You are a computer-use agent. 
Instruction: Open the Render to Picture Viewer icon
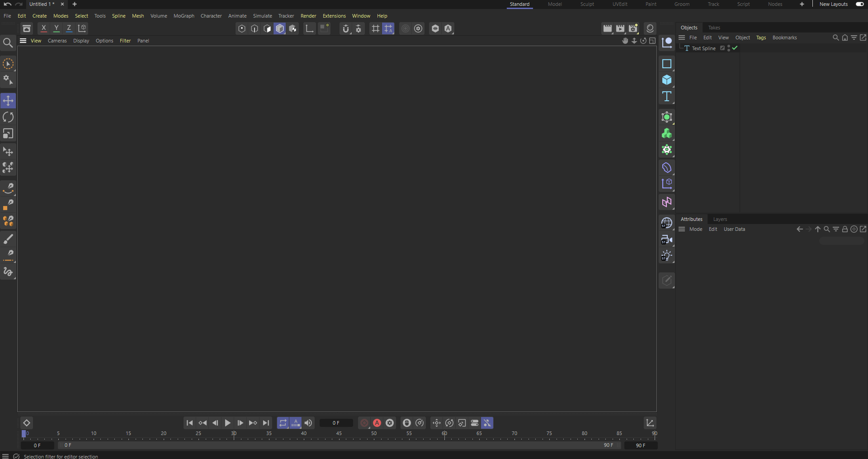[x=620, y=28]
